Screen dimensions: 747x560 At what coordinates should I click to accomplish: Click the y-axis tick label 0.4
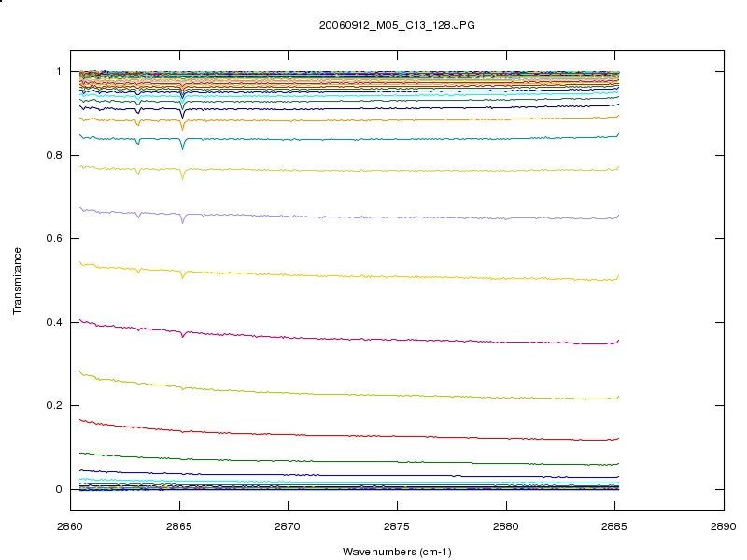pos(54,322)
